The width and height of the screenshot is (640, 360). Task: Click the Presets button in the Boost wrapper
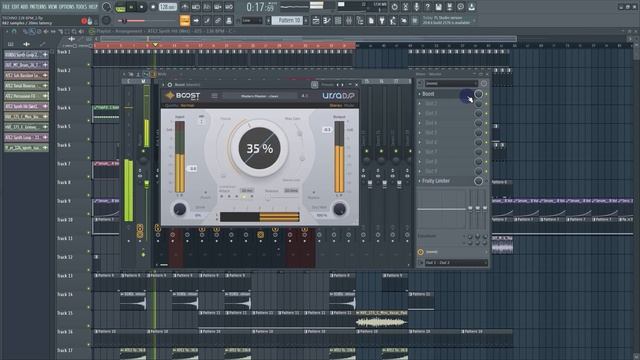tap(327, 85)
